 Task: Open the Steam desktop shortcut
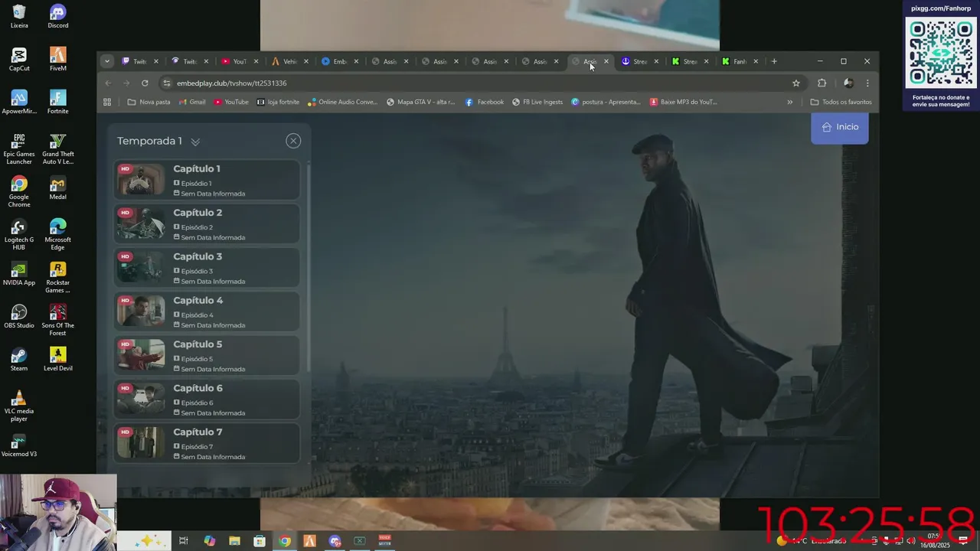point(19,359)
